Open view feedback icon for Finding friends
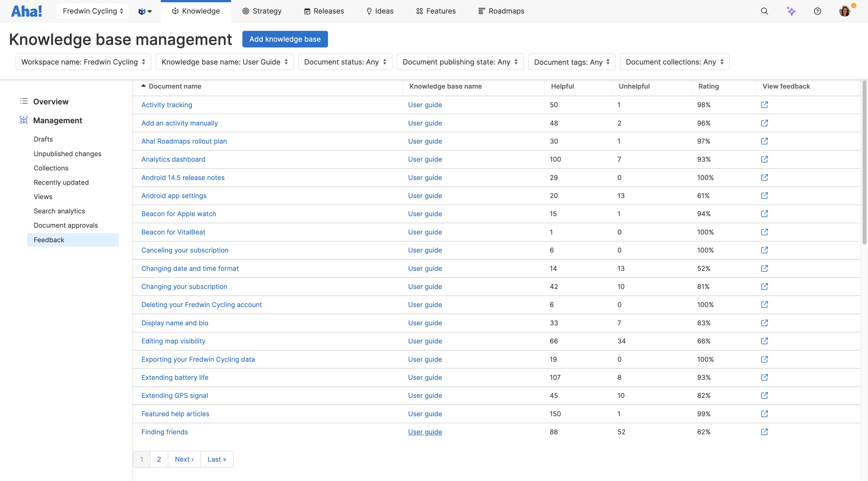 pyautogui.click(x=764, y=432)
